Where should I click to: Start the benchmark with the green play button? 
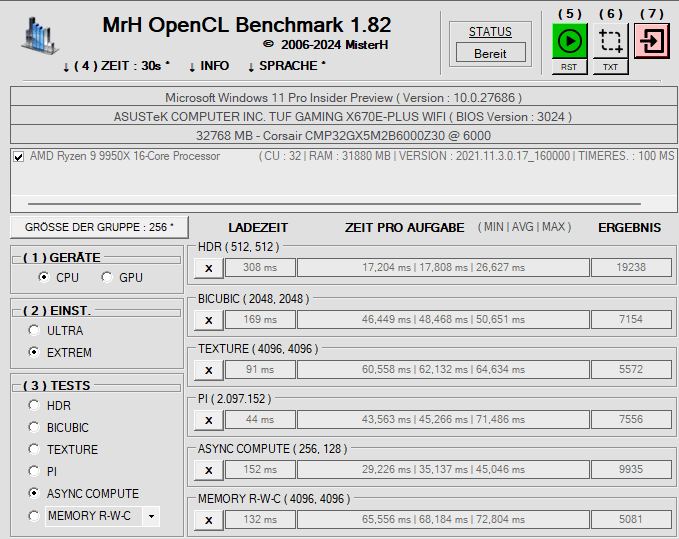569,41
